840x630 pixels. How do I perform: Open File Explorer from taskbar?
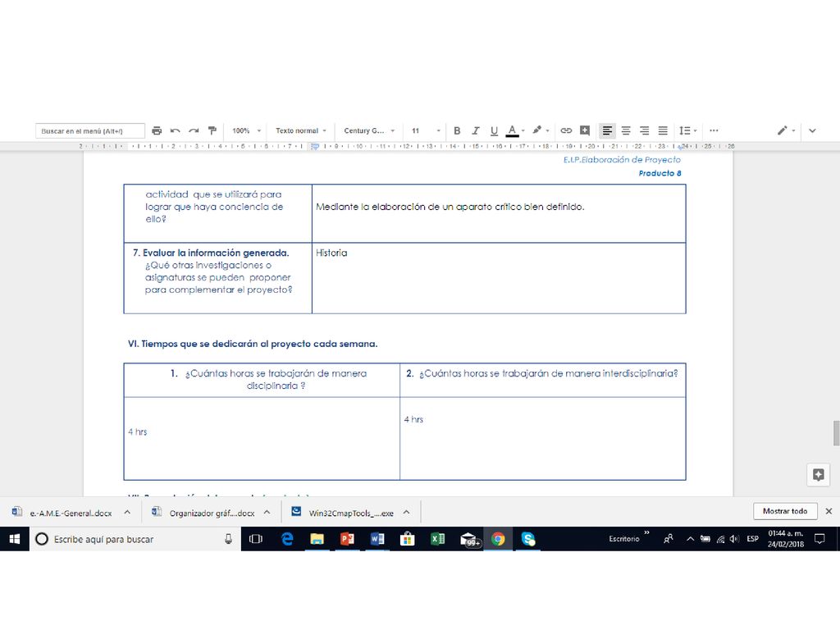click(x=317, y=539)
